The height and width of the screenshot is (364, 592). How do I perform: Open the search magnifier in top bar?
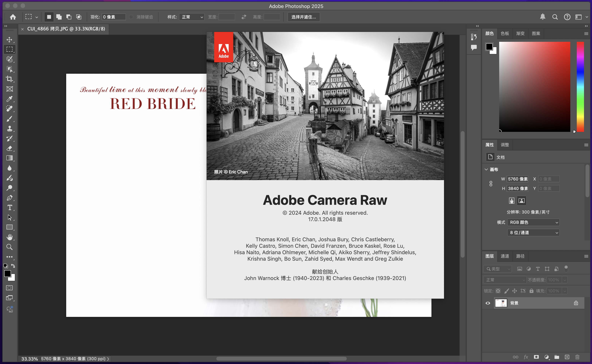(555, 17)
